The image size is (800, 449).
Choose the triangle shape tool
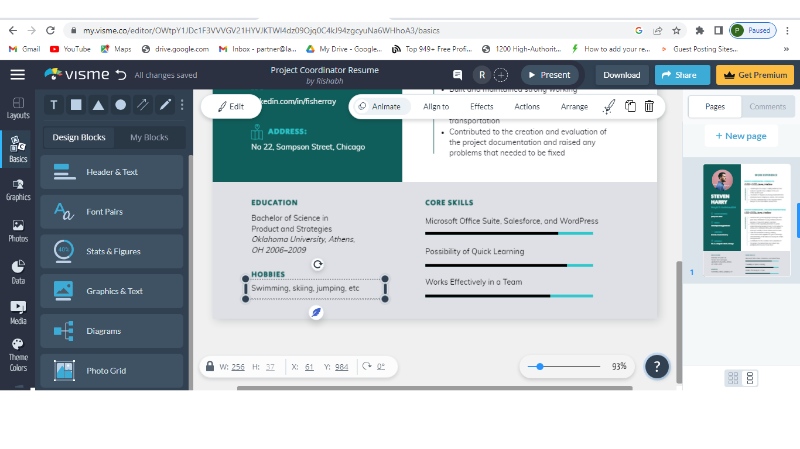point(98,105)
